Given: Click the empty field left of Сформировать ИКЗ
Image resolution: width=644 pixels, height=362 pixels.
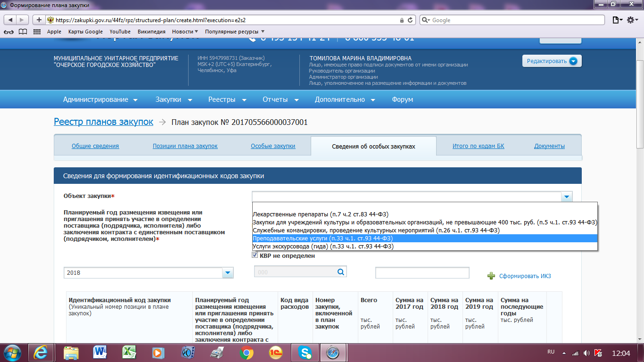Looking at the screenshot, I should tap(422, 272).
